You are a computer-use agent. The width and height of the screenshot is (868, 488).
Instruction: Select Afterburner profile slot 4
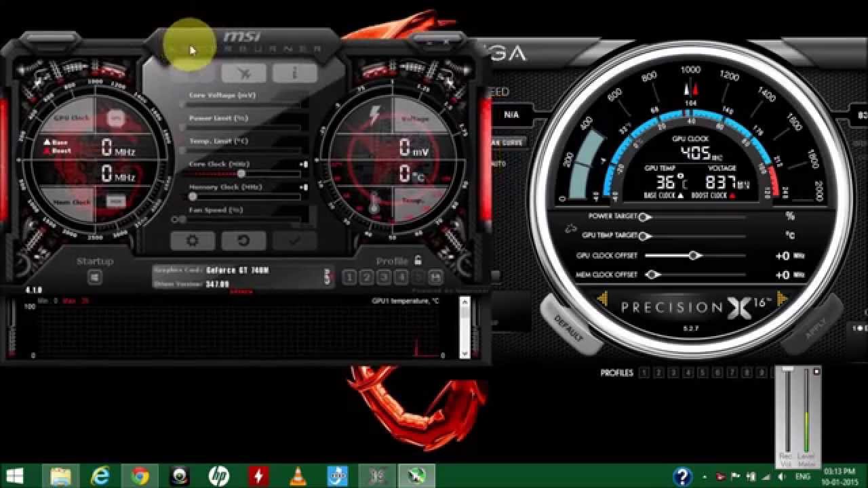tap(401, 277)
